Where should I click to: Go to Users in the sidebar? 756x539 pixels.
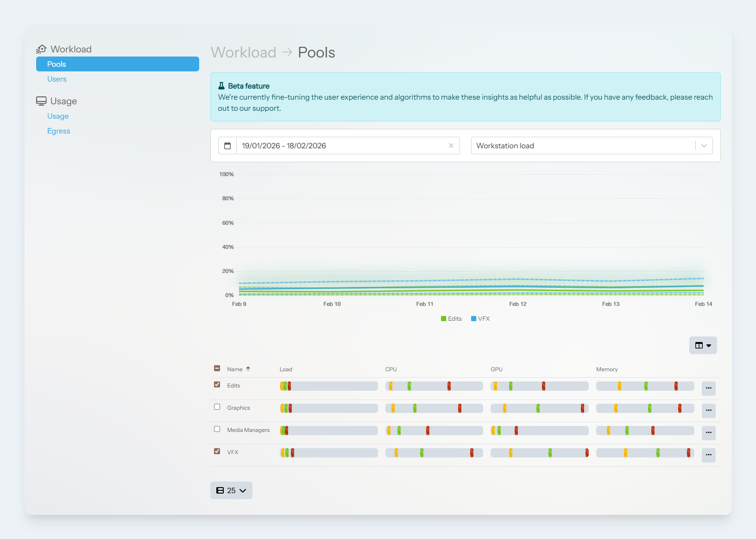point(57,79)
